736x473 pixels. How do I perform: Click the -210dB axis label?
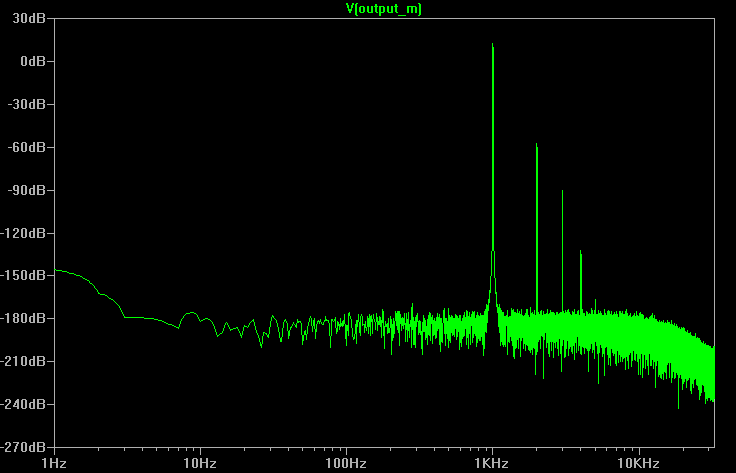[23, 361]
